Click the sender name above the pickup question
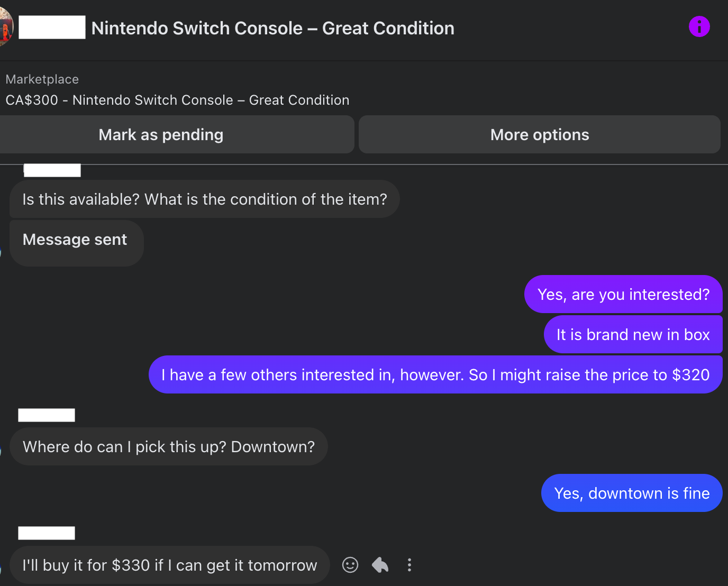 click(x=47, y=415)
